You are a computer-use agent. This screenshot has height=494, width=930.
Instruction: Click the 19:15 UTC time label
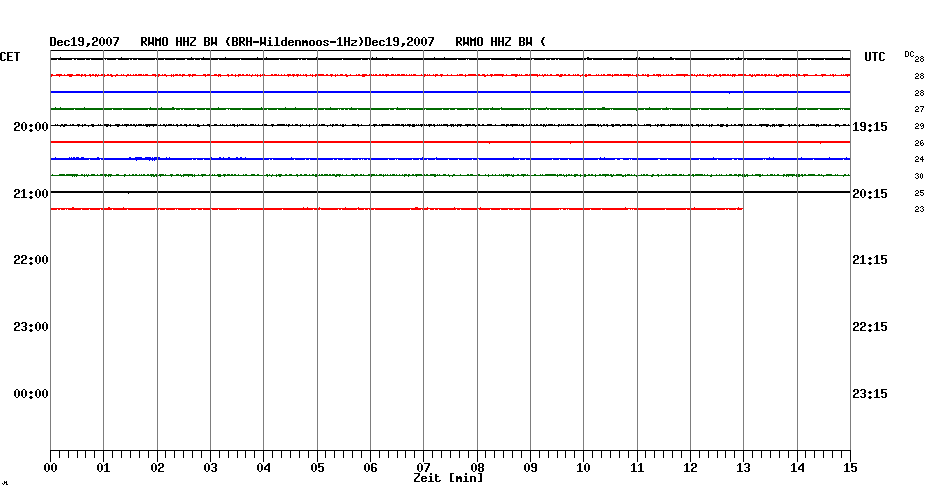pos(870,127)
